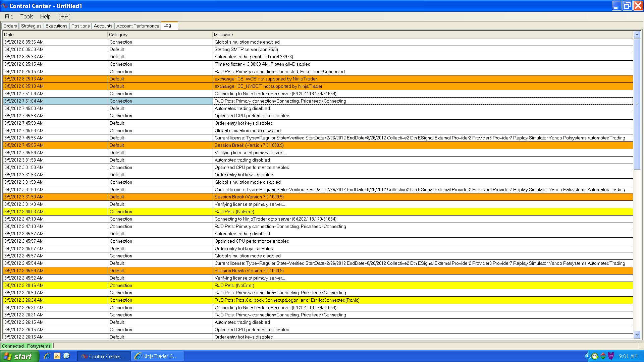Open the Executions tab
This screenshot has width=644, height=362.
tap(56, 26)
